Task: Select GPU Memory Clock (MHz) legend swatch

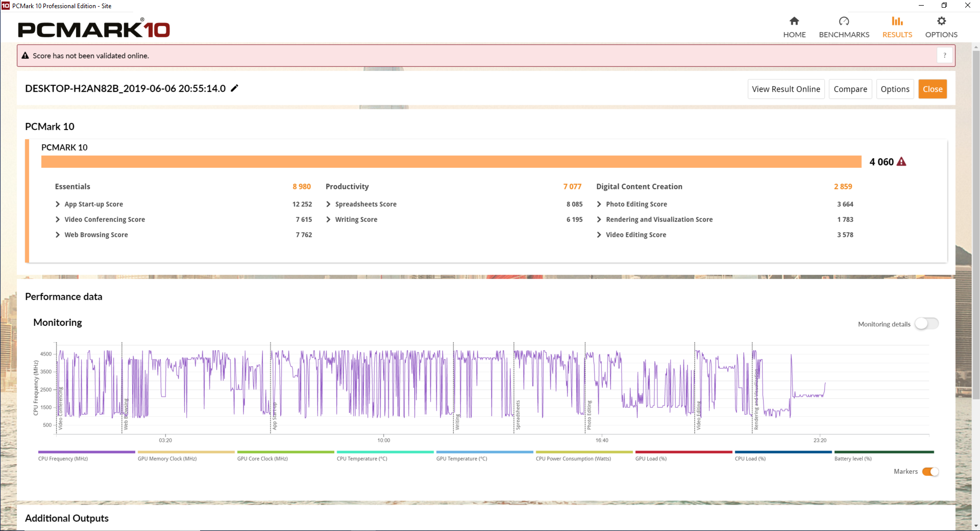Action: point(186,452)
